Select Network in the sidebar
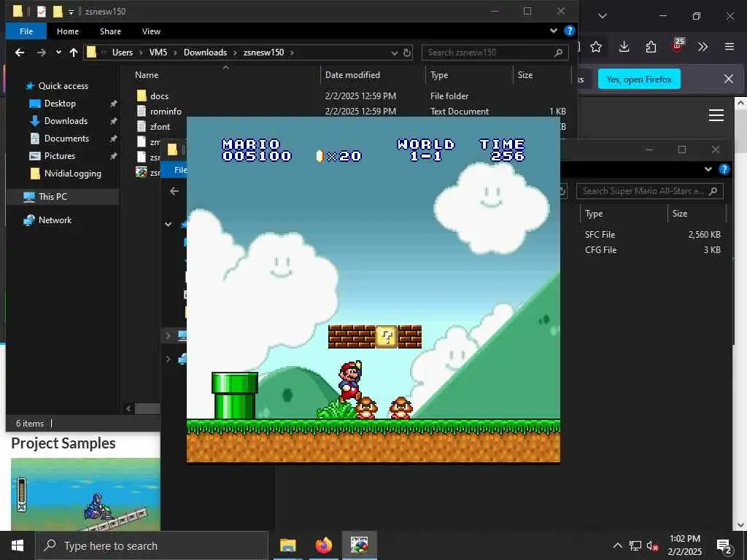The height and width of the screenshot is (560, 747). 55,220
